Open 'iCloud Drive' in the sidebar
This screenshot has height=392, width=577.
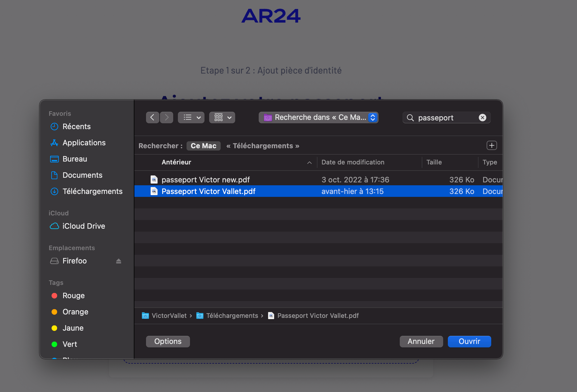[x=84, y=226]
